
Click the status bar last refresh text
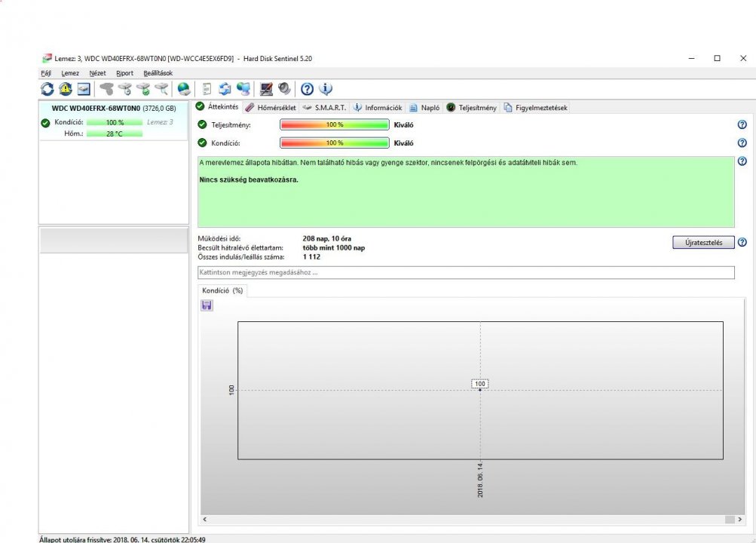122,539
